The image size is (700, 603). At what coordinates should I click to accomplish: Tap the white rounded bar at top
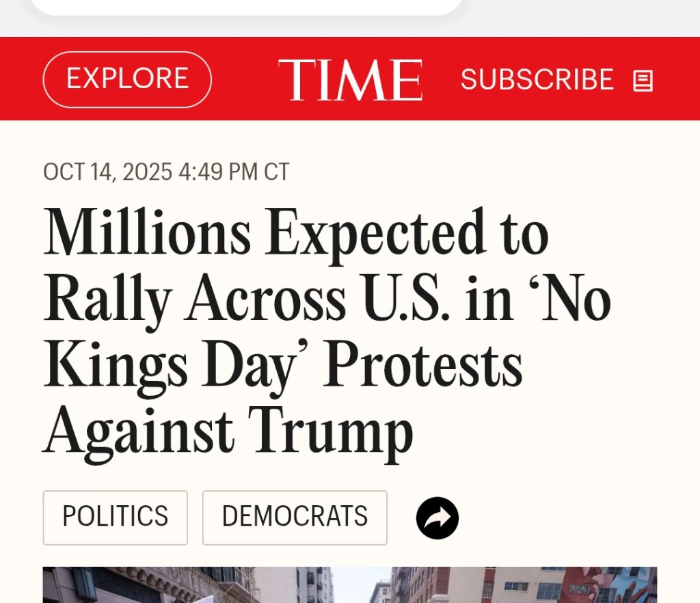(x=246, y=7)
